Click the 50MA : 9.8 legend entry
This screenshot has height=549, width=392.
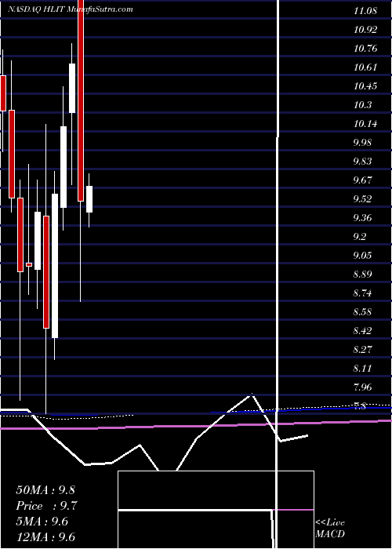45,490
